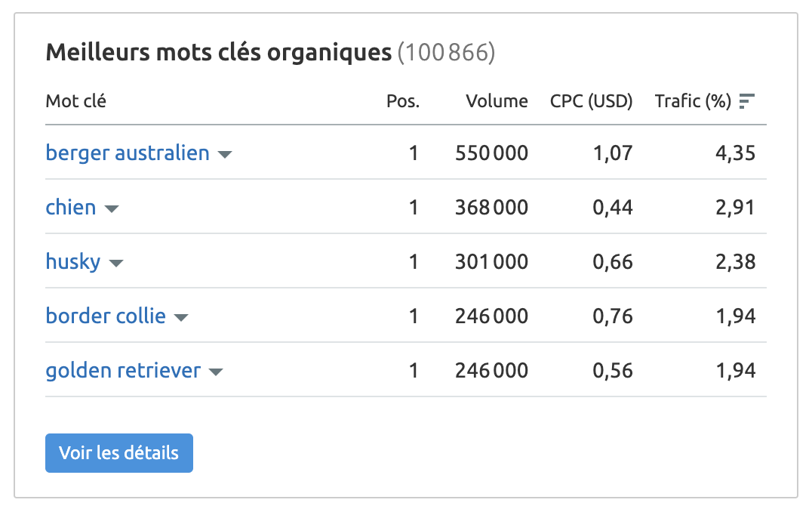The height and width of the screenshot is (512, 812).
Task: Expand options for the berger australien keyword
Action: [225, 153]
